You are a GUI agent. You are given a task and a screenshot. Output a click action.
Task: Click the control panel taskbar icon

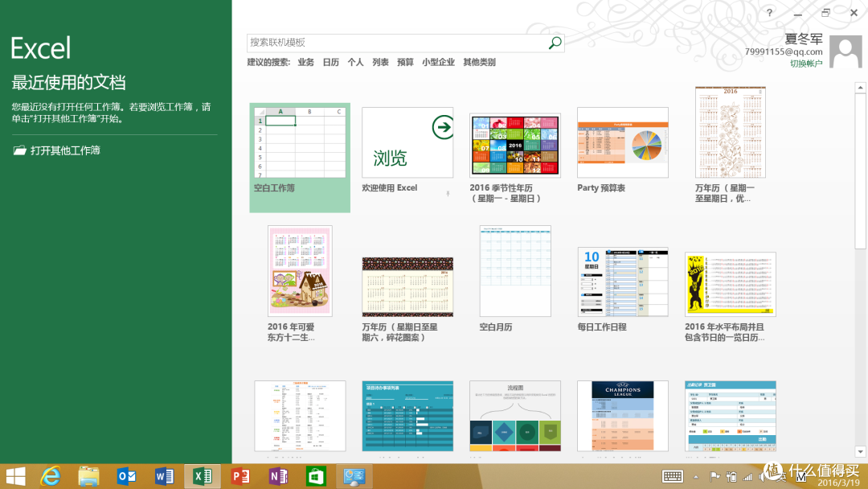[354, 476]
